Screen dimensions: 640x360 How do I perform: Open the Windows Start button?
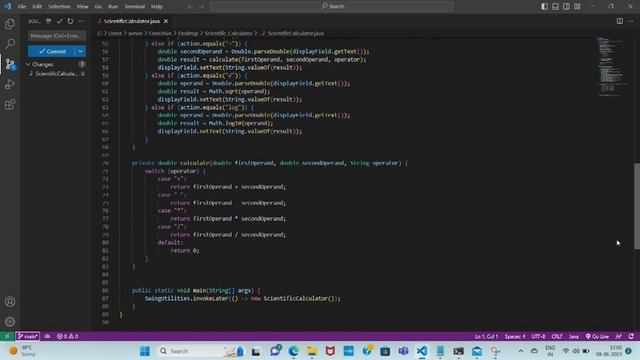click(144, 351)
